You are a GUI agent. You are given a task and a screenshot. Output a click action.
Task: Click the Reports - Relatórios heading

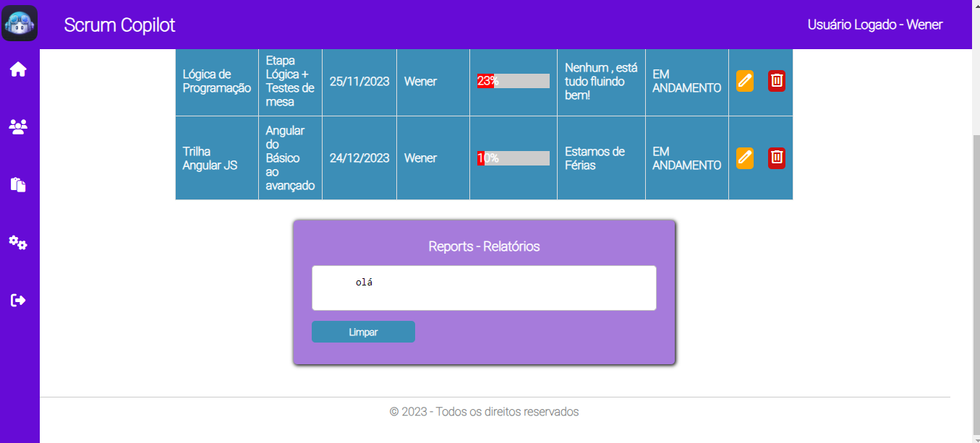[x=484, y=246]
